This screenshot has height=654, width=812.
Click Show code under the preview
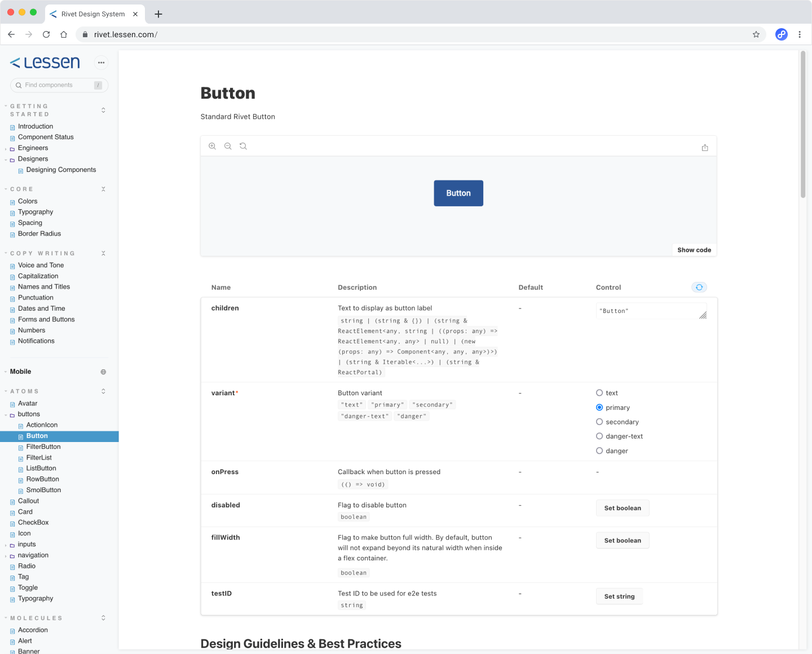pyautogui.click(x=694, y=250)
